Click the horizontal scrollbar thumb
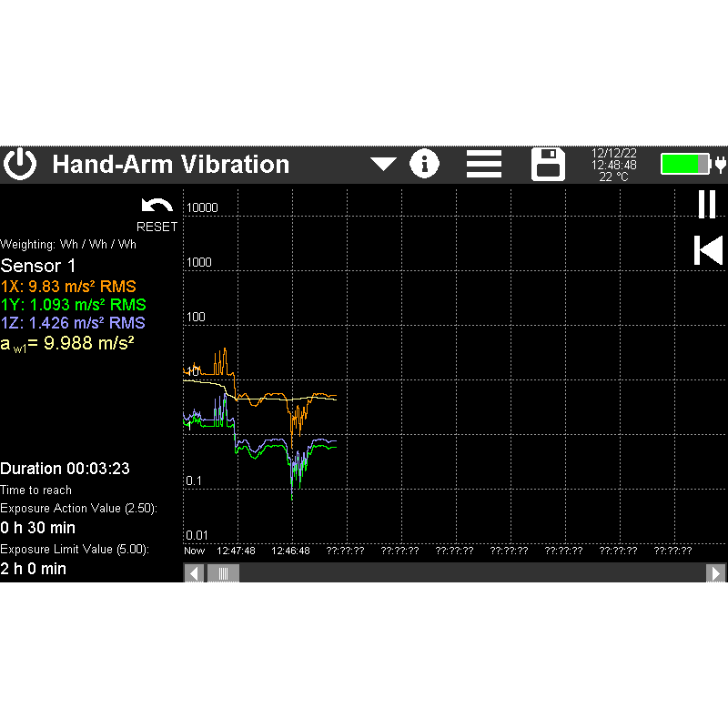 click(223, 573)
